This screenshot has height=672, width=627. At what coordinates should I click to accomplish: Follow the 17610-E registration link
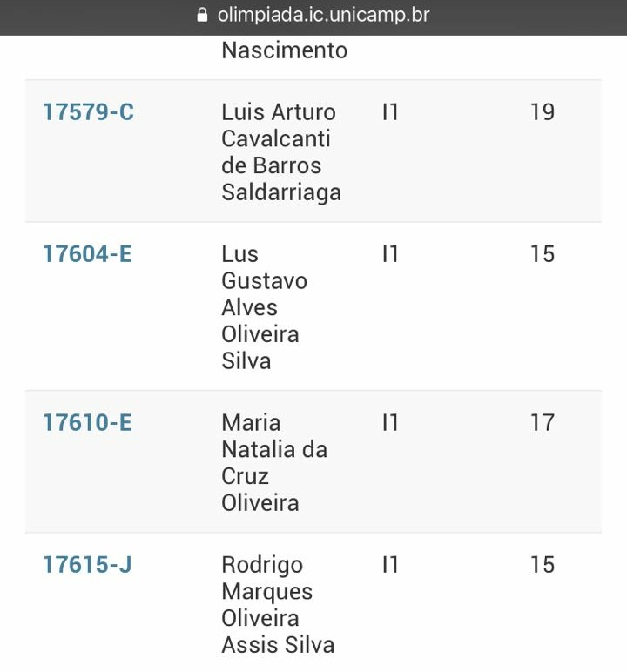pyautogui.click(x=88, y=423)
